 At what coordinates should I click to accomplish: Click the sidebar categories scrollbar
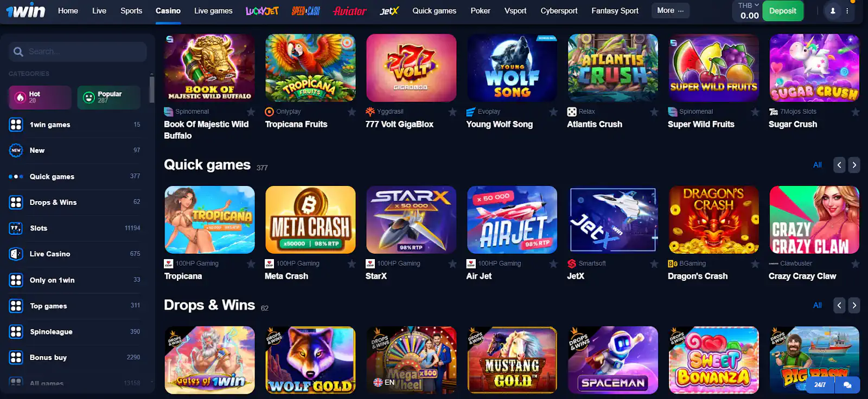152,89
